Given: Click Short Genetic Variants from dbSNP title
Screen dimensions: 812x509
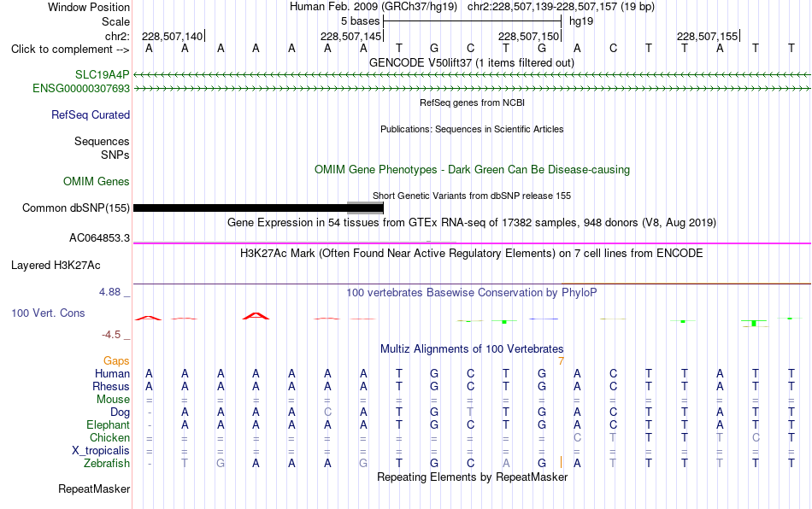Looking at the screenshot, I should point(472,196).
